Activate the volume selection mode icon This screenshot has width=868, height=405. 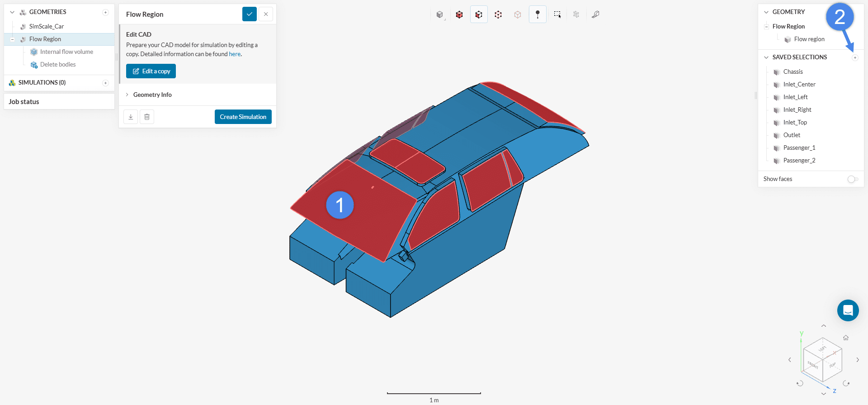(x=459, y=14)
